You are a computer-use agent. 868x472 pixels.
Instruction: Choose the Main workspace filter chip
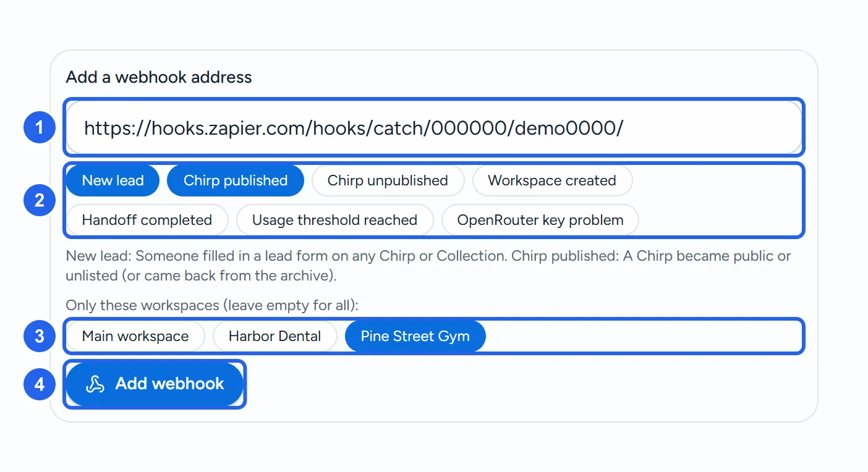click(x=135, y=336)
